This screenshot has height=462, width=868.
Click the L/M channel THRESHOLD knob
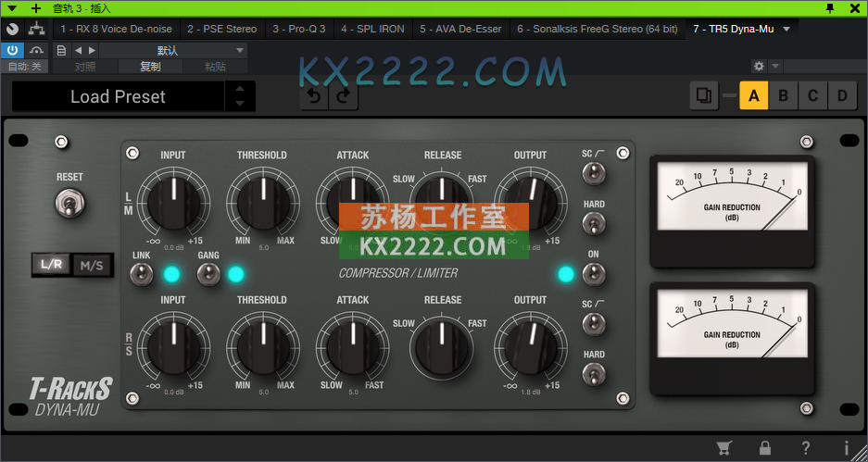click(x=263, y=203)
